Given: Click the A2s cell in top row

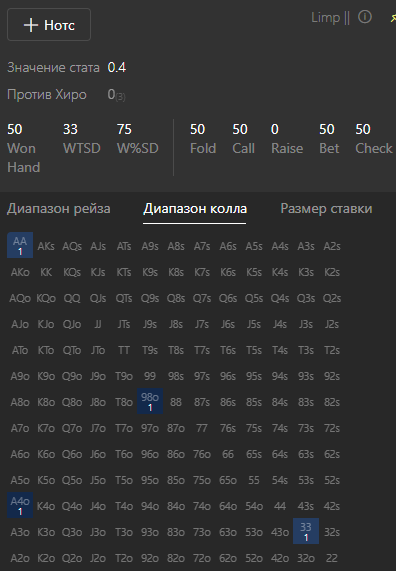Looking at the screenshot, I should 332,246.
